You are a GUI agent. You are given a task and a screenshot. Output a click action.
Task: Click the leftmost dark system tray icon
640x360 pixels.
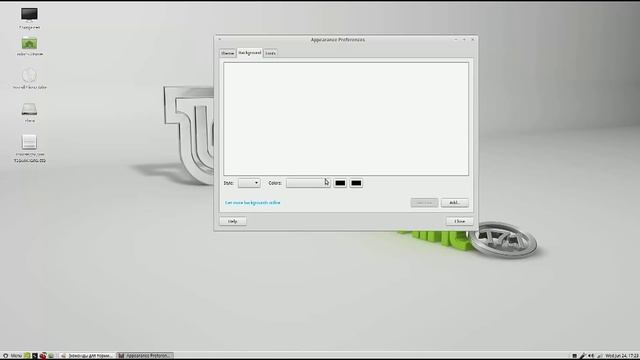574,356
